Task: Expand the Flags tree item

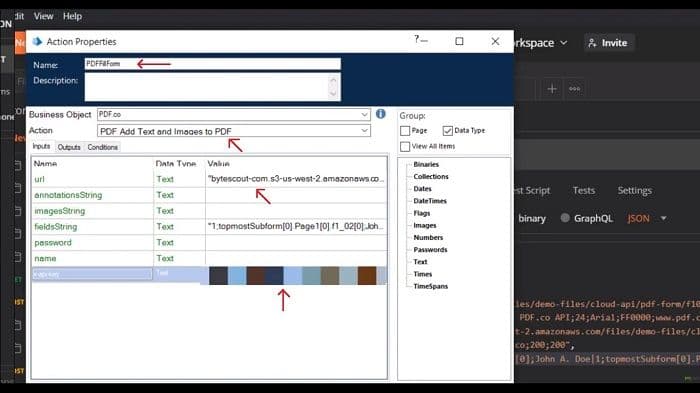Action: point(422,213)
